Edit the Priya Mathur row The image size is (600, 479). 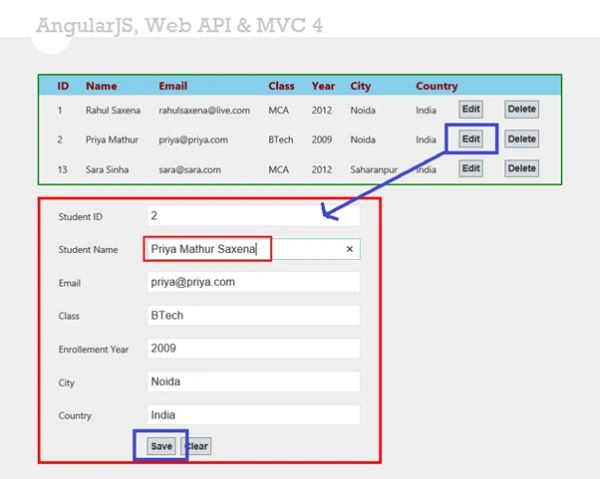coord(471,139)
